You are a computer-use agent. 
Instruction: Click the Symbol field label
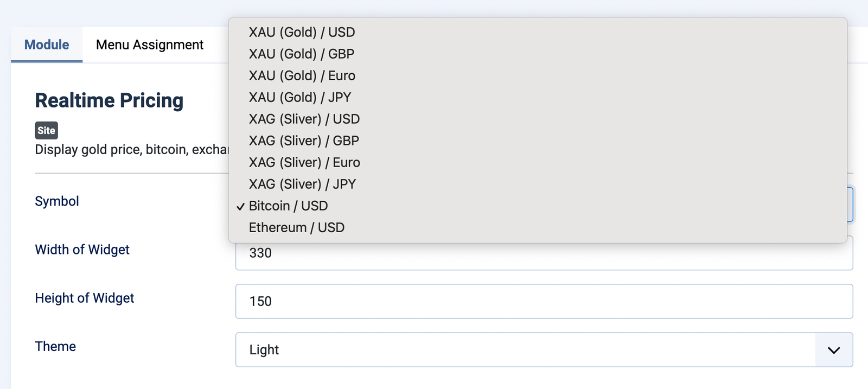click(56, 201)
